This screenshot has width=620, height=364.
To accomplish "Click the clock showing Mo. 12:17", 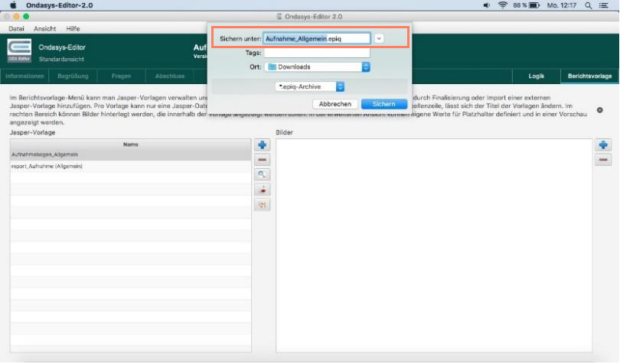I will (x=562, y=5).
